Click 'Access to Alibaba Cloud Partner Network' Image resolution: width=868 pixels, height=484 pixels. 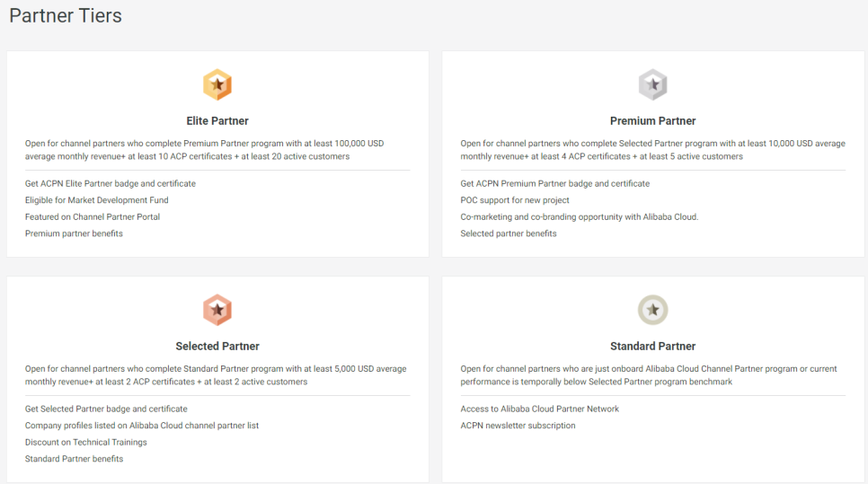tap(540, 409)
